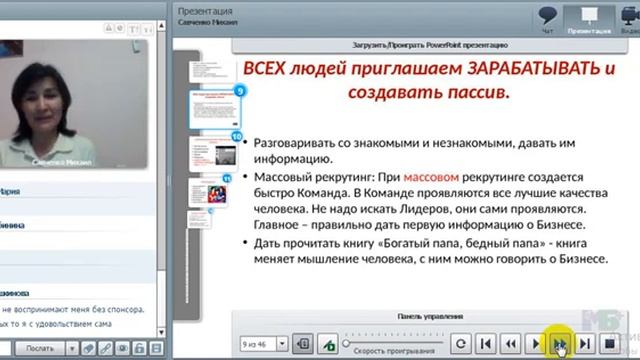Increase chat font size with T↑ icon
This screenshot has width=640, height=360.
coord(133,29)
